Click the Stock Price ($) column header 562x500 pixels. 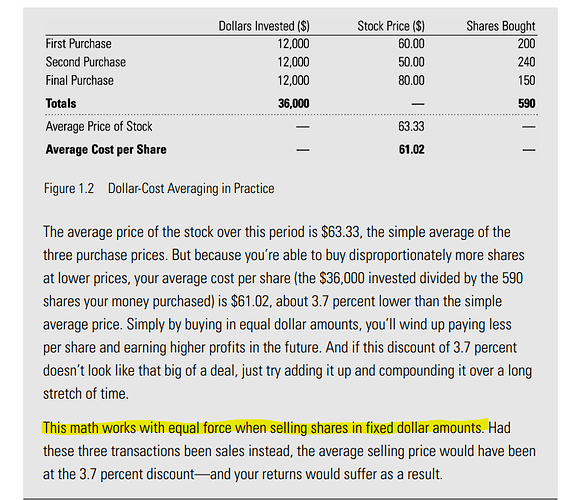[391, 26]
